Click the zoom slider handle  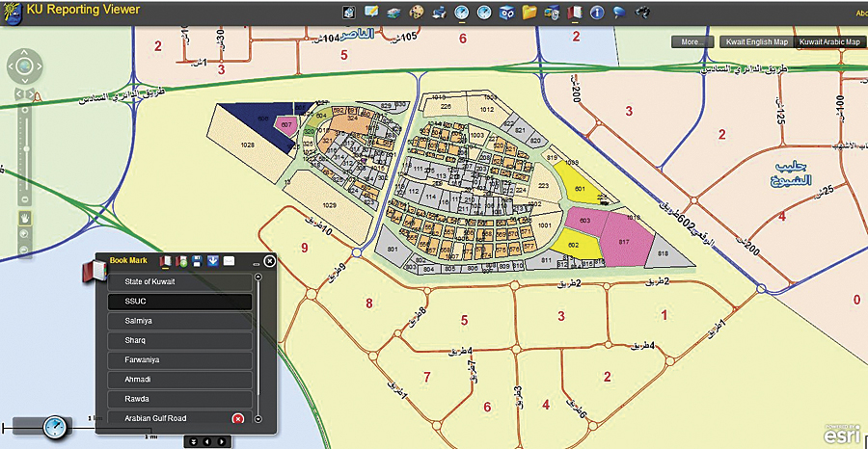pyautogui.click(x=26, y=148)
